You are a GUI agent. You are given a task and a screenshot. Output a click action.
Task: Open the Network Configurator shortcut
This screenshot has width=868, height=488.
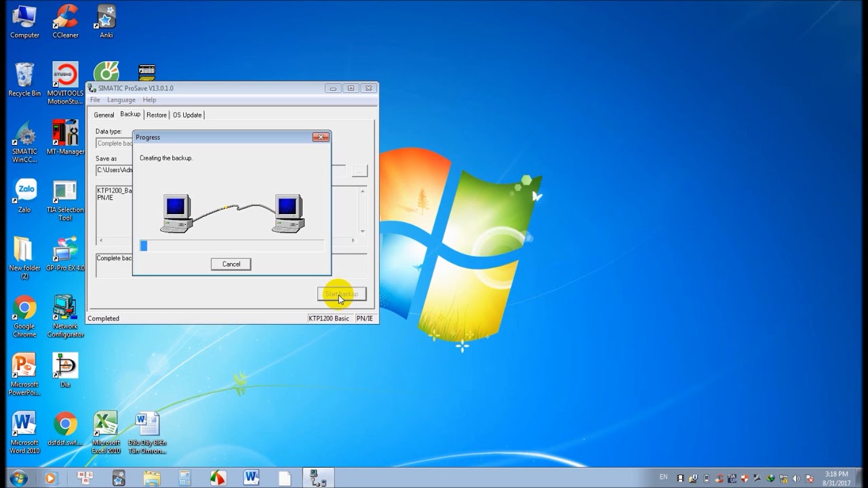tap(66, 317)
